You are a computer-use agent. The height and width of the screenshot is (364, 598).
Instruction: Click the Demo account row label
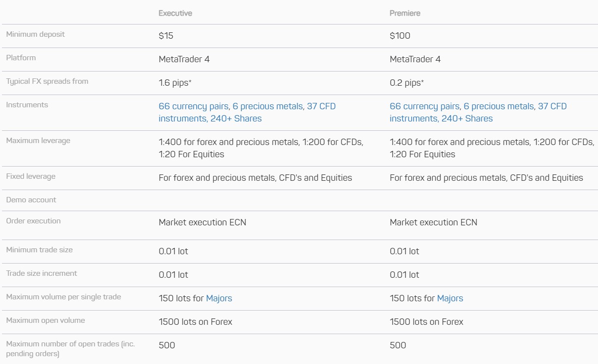(x=31, y=200)
